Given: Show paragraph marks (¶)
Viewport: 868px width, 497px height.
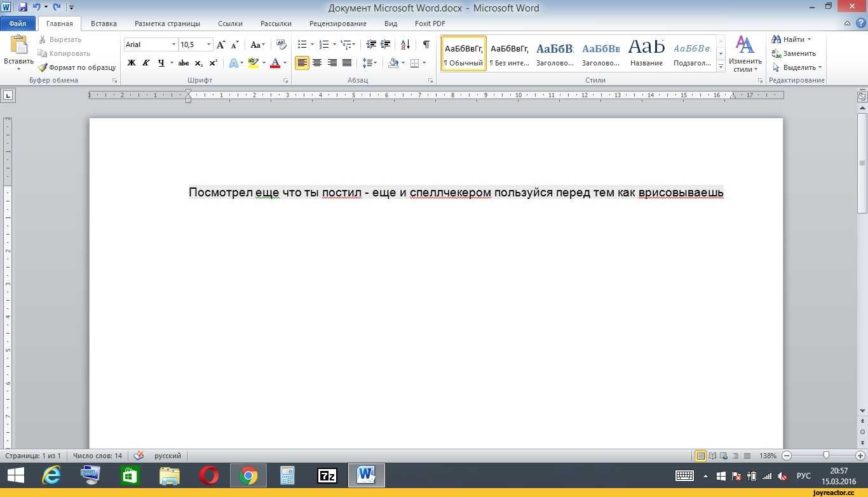Looking at the screenshot, I should point(426,44).
